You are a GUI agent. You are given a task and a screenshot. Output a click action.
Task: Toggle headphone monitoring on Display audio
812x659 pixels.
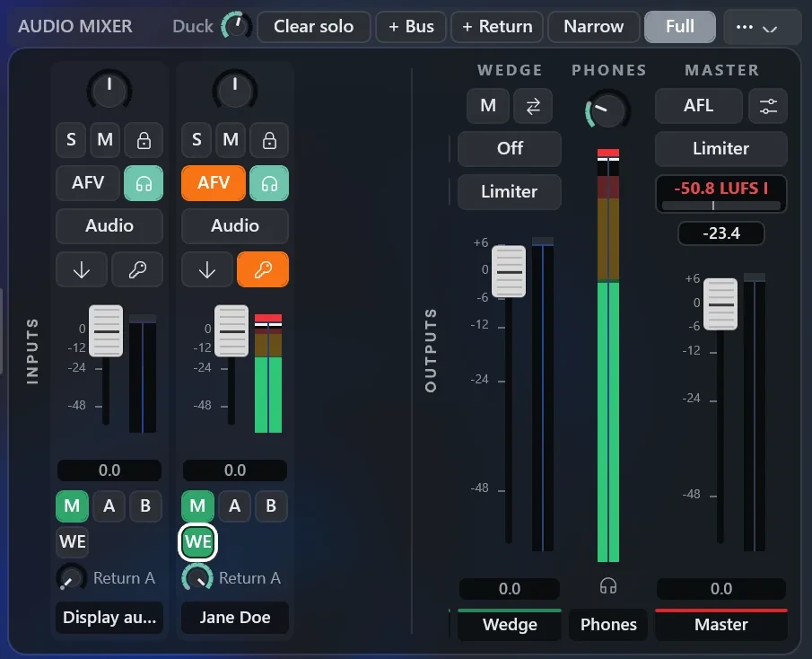pyautogui.click(x=144, y=183)
